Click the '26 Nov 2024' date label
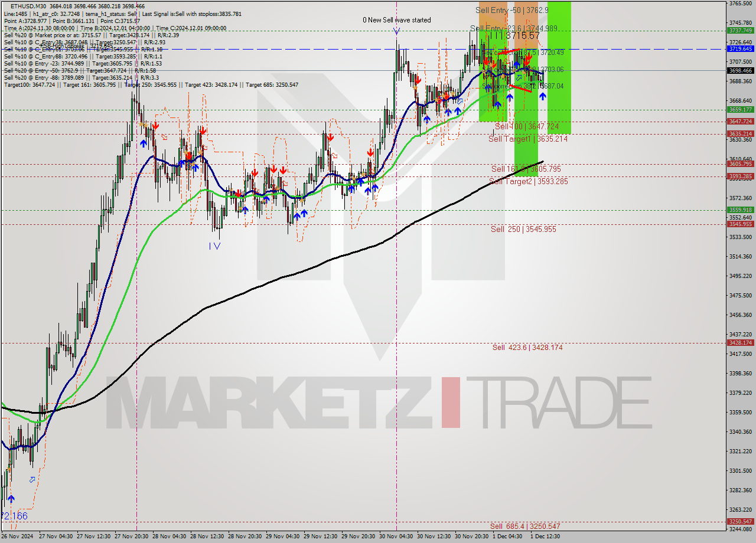Image resolution: width=756 pixels, height=543 pixels. 17,537
